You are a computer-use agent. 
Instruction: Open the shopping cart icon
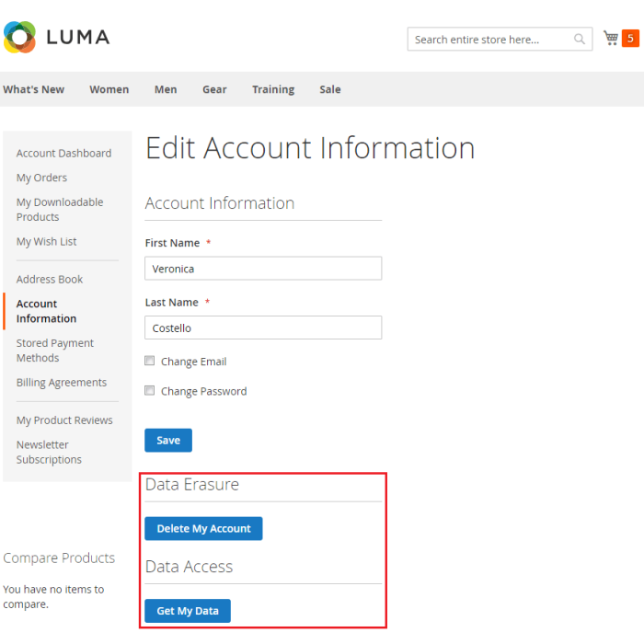[x=610, y=38]
